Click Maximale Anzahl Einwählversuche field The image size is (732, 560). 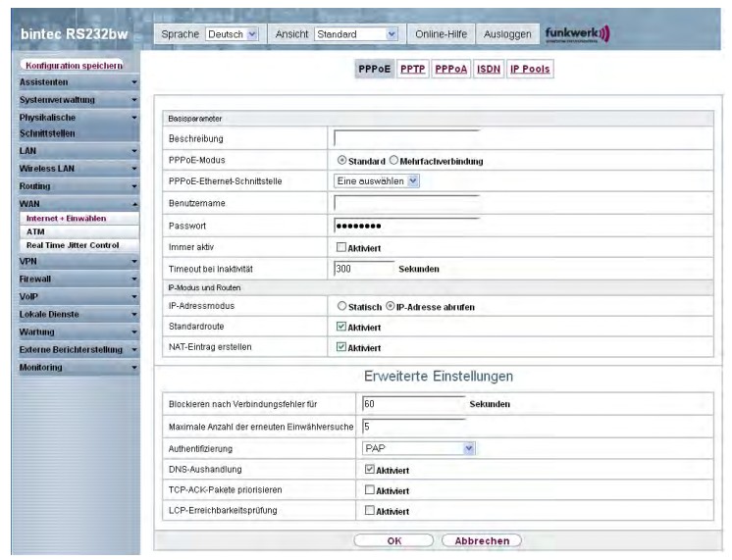(x=414, y=427)
